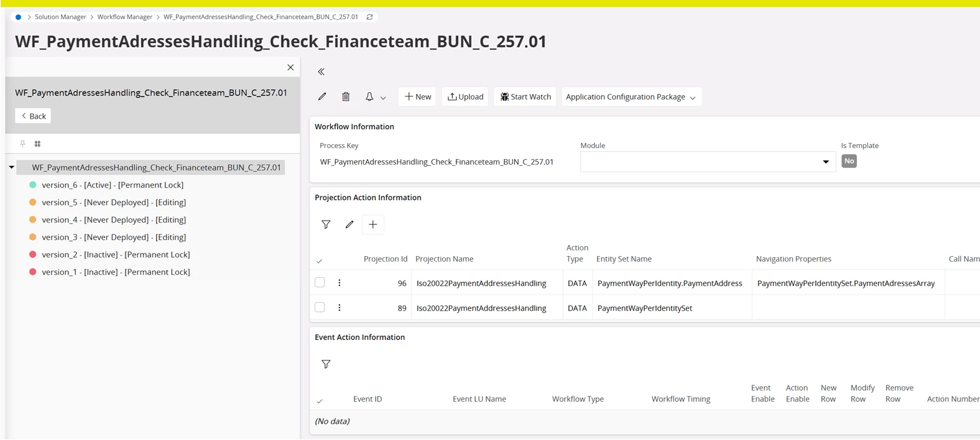The height and width of the screenshot is (440, 980).
Task: Open the bell subscription dropdown arrow
Action: coord(383,98)
